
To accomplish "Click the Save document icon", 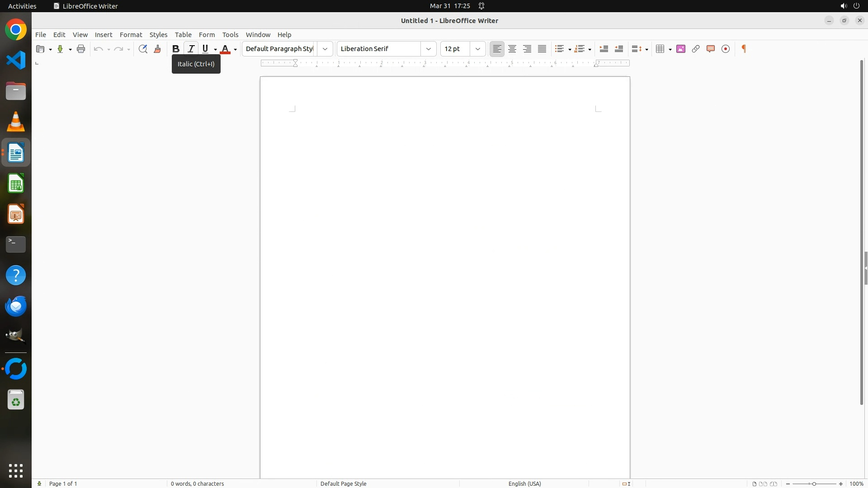I will pyautogui.click(x=60, y=49).
